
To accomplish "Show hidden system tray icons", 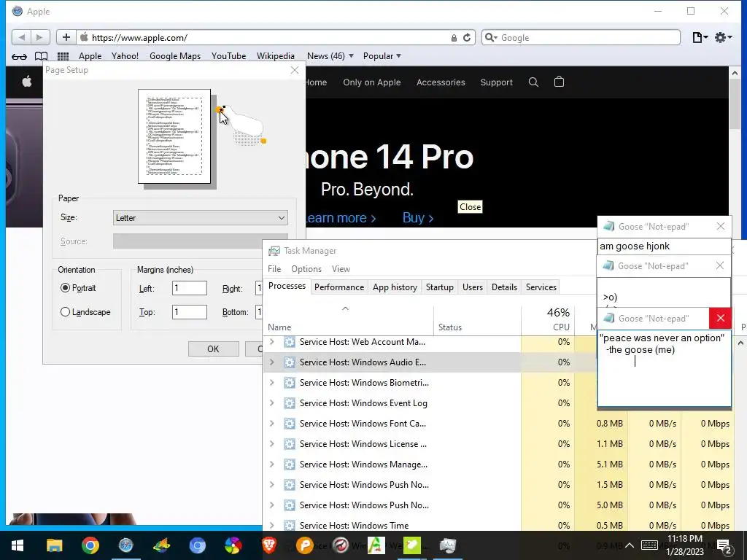I will click(x=630, y=545).
